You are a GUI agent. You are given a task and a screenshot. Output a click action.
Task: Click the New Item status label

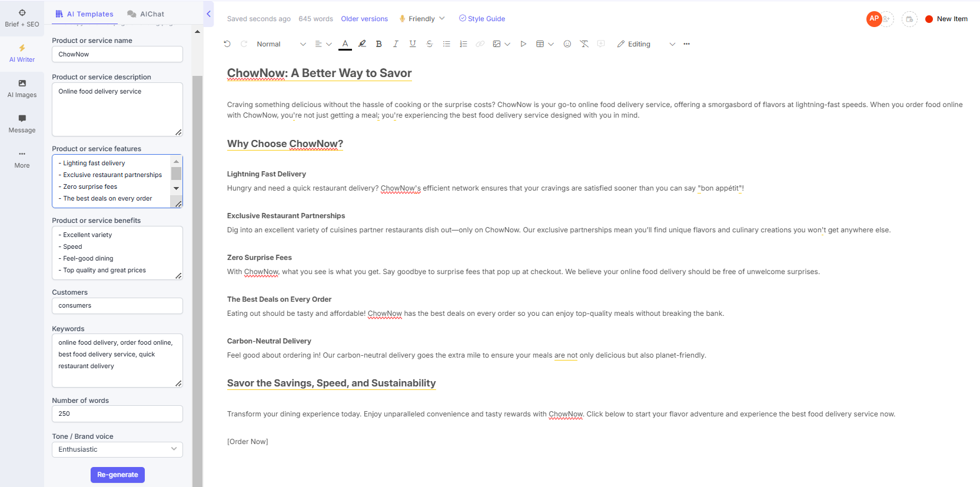pos(946,19)
